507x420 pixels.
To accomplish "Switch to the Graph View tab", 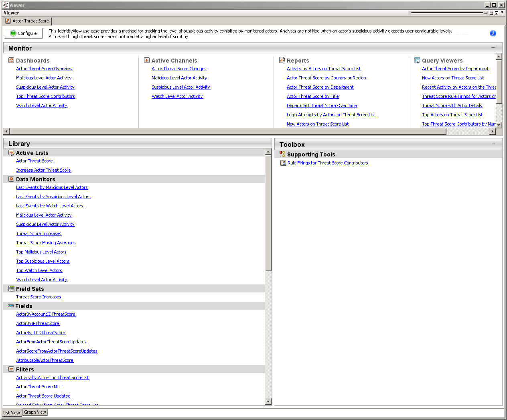I will tap(35, 412).
